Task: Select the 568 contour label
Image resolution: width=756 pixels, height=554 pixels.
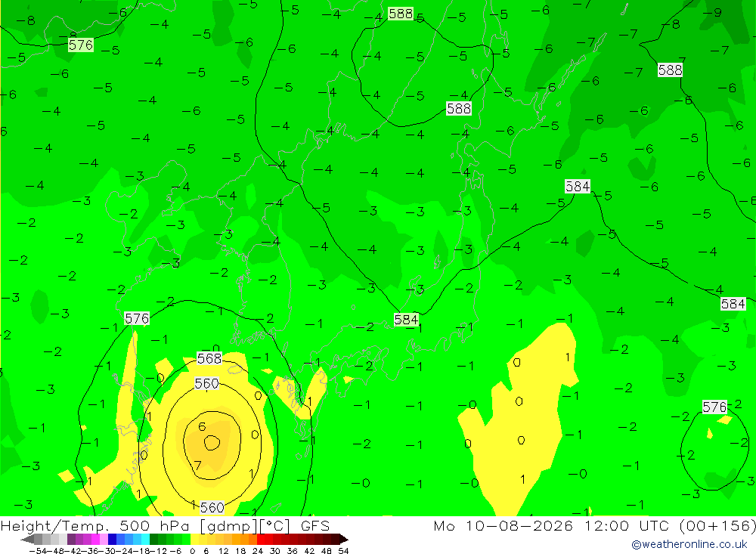Action: click(209, 359)
